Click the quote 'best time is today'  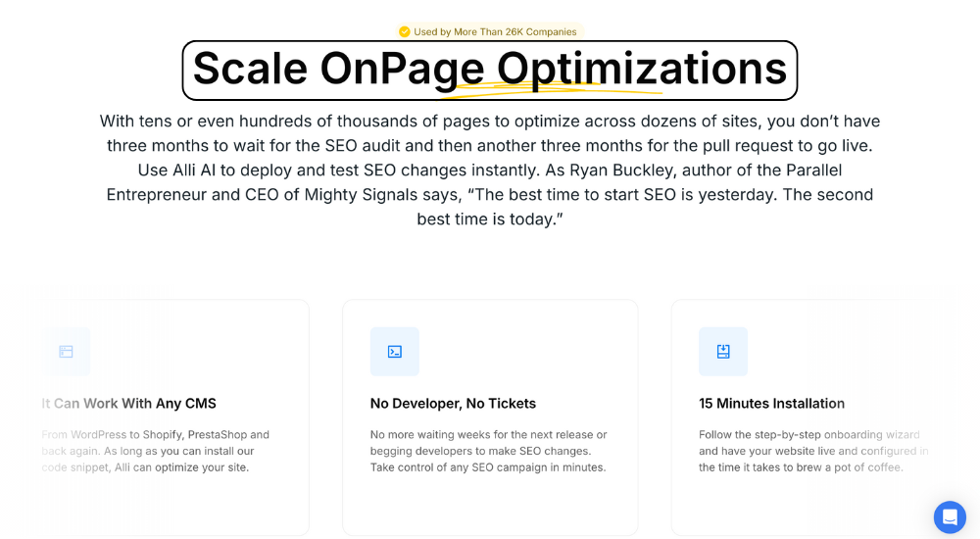pyautogui.click(x=490, y=220)
